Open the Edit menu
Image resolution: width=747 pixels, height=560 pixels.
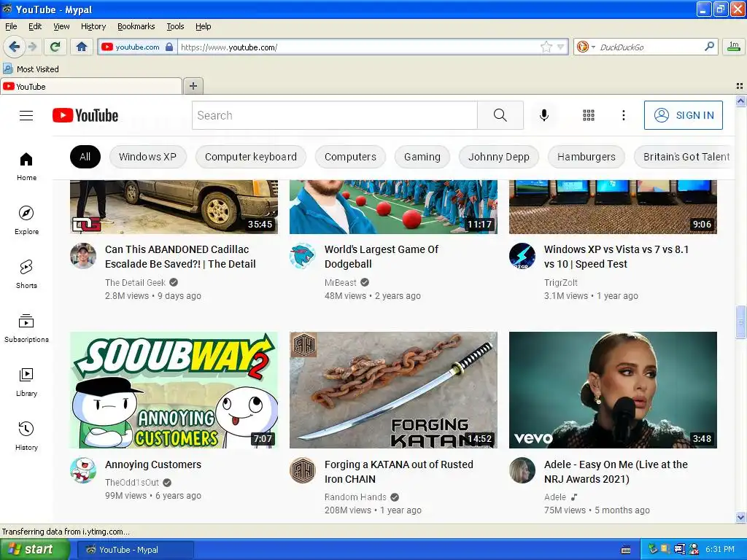[35, 26]
